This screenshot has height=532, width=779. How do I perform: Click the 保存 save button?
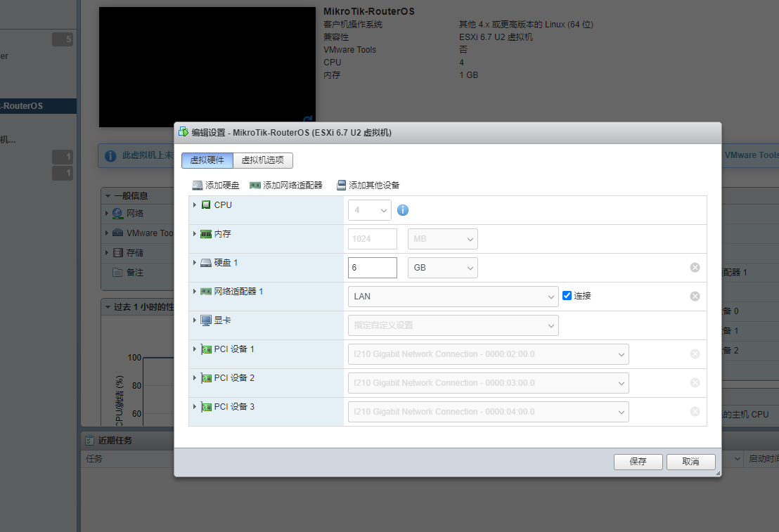[x=638, y=462]
